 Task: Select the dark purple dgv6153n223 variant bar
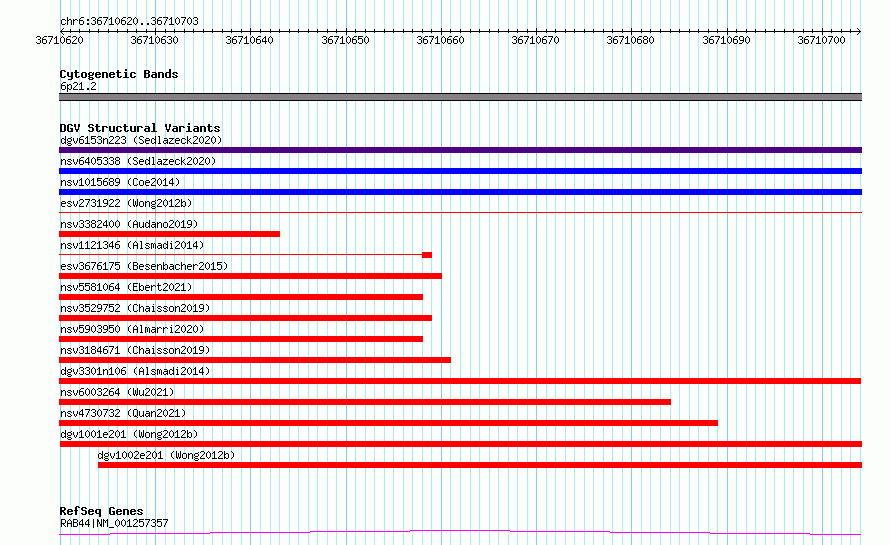click(x=460, y=150)
